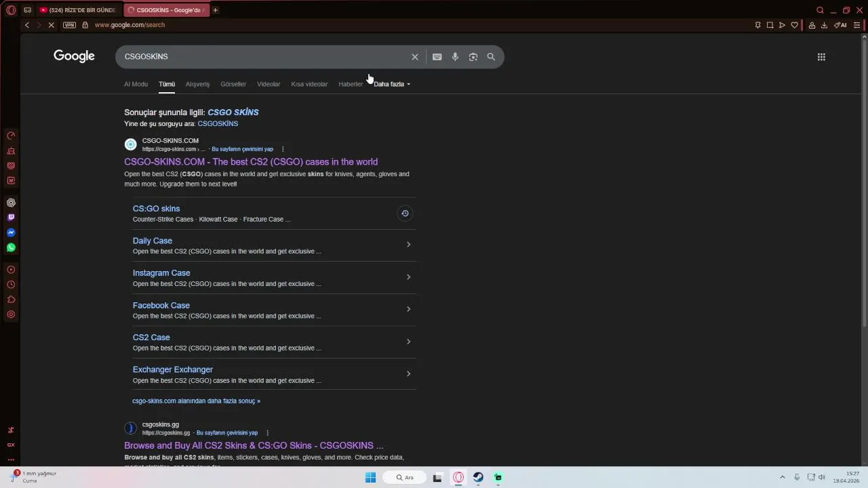Open the CS:GO skins sitelink
This screenshot has height=488, width=868.
(x=156, y=209)
